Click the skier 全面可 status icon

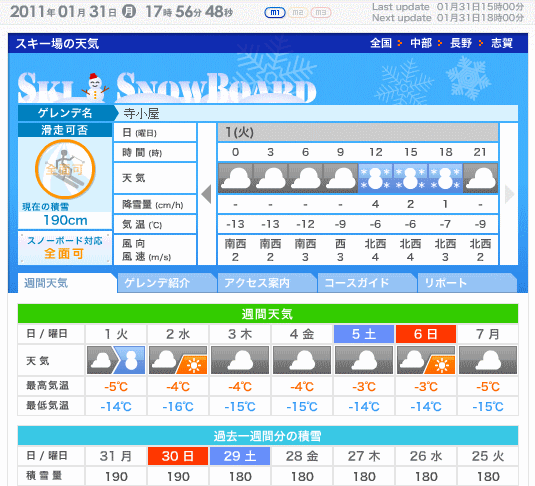click(65, 169)
